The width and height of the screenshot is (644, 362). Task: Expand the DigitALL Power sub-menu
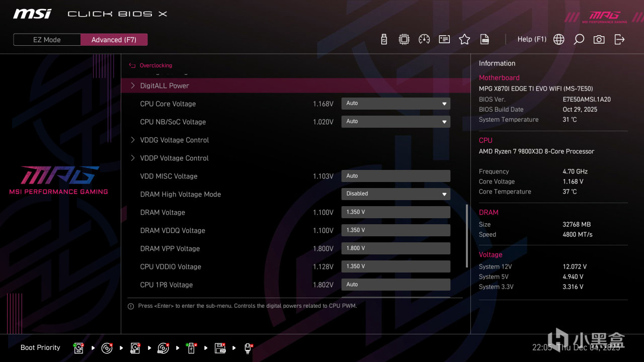tap(295, 85)
